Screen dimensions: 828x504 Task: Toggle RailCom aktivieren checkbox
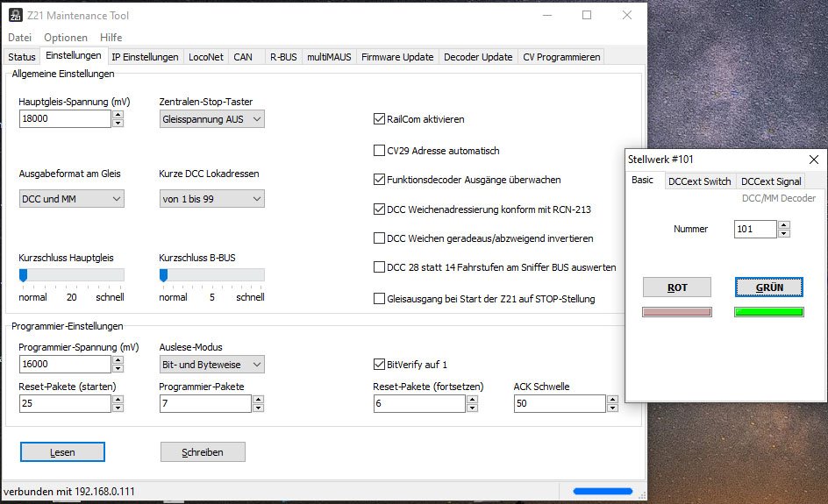tap(379, 119)
